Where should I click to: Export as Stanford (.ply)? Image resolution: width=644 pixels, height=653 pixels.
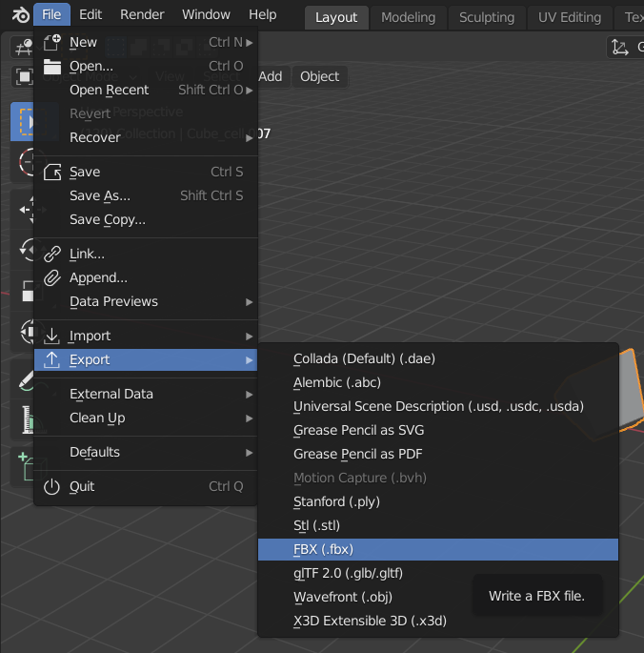pyautogui.click(x=438, y=501)
